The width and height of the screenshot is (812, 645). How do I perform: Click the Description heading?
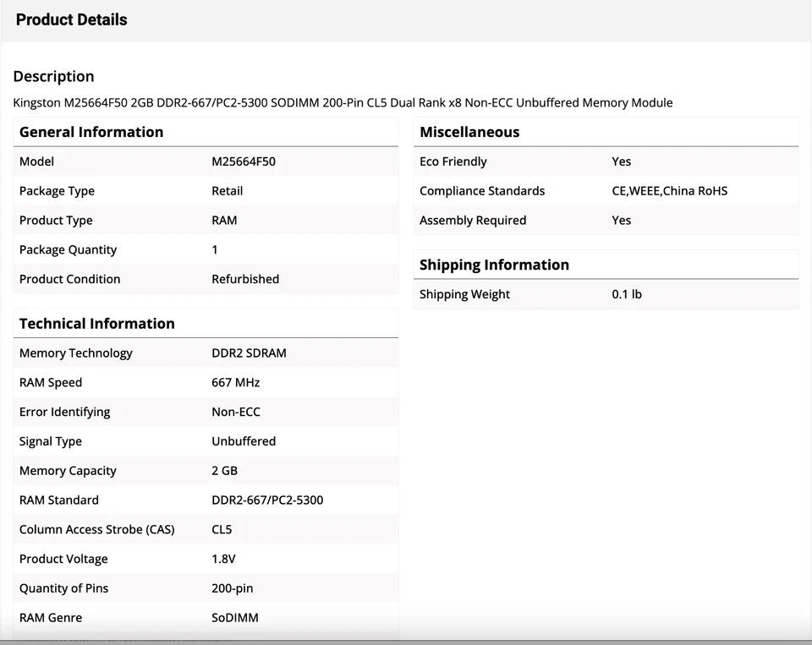coord(53,76)
